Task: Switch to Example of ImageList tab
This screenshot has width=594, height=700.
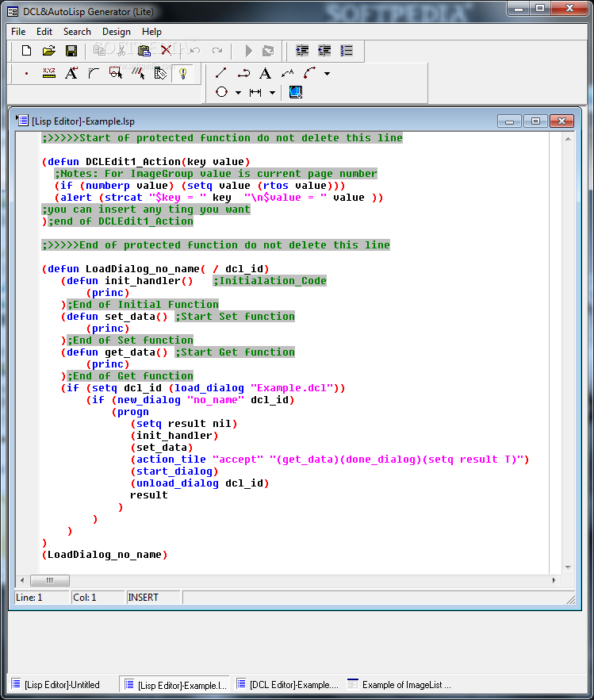Action: [x=400, y=684]
